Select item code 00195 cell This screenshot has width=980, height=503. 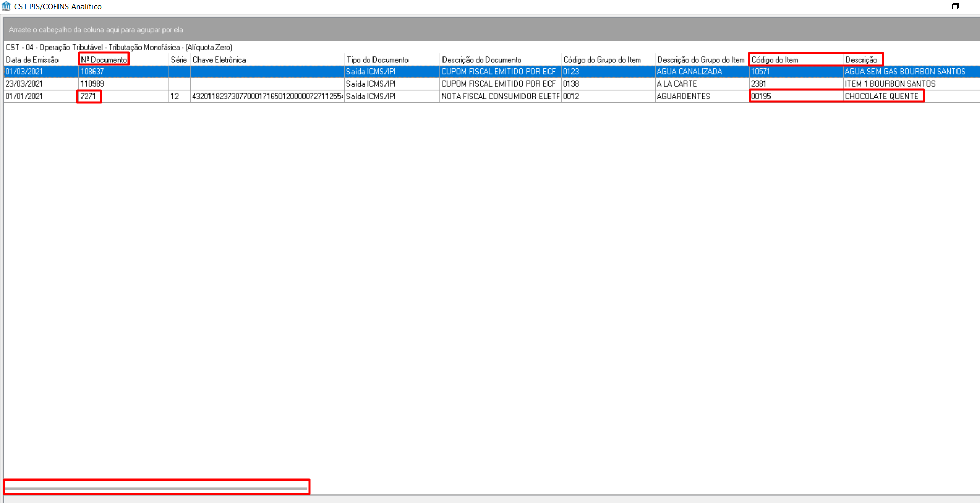tap(796, 96)
